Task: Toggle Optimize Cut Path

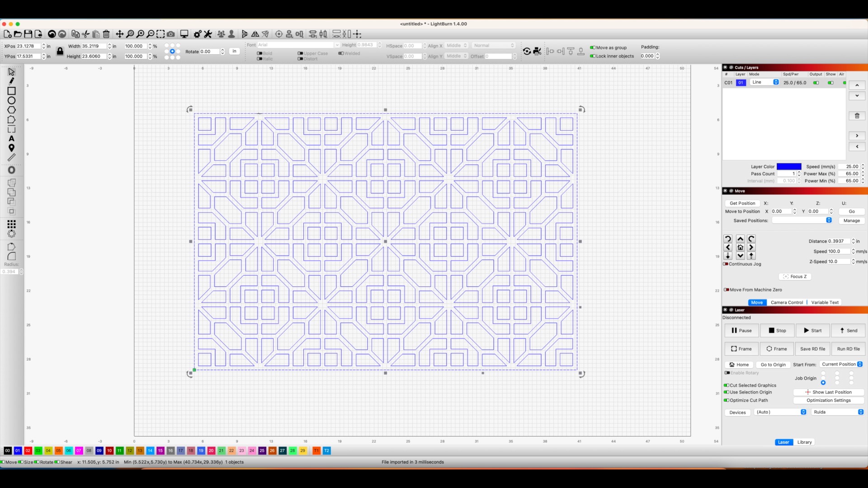Action: 726,400
